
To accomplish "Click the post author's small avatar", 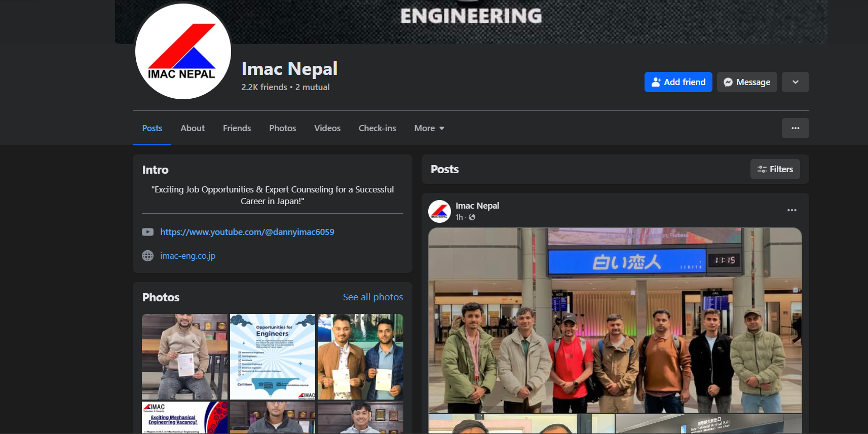I will (439, 211).
